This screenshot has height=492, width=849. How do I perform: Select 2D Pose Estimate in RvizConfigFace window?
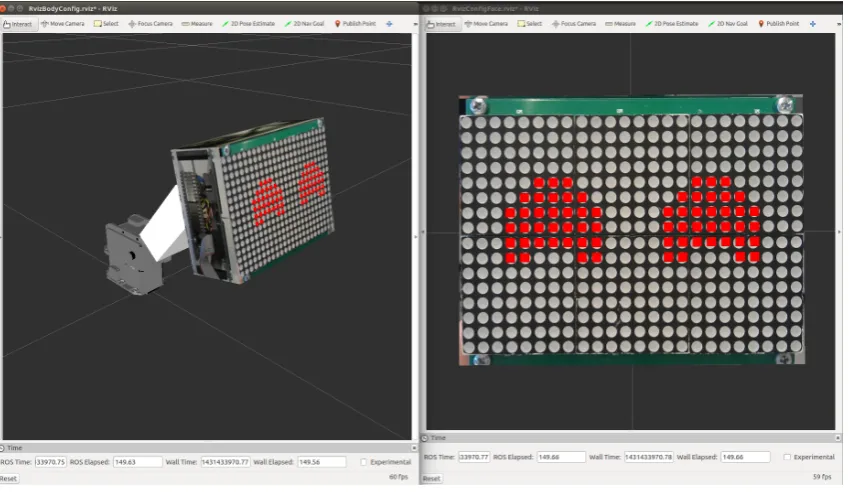pos(672,24)
